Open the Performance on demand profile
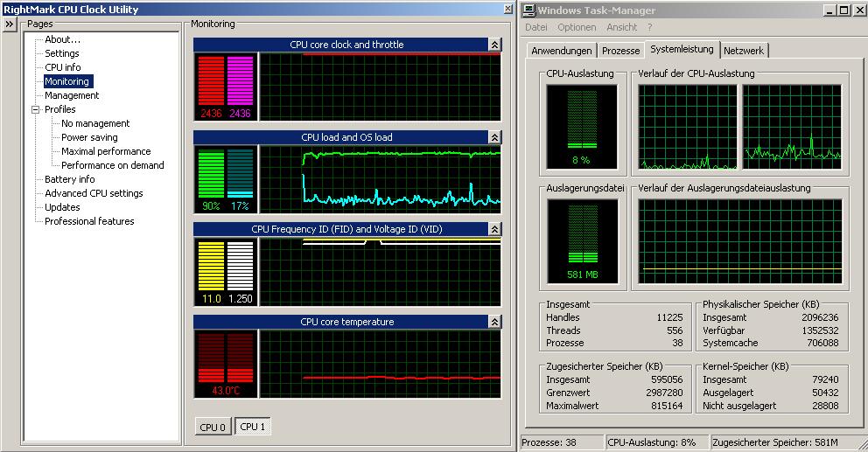This screenshot has width=868, height=452. [112, 165]
